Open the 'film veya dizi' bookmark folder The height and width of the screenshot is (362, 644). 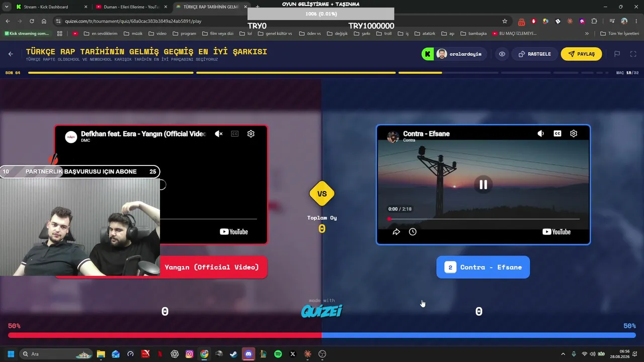[x=218, y=34]
